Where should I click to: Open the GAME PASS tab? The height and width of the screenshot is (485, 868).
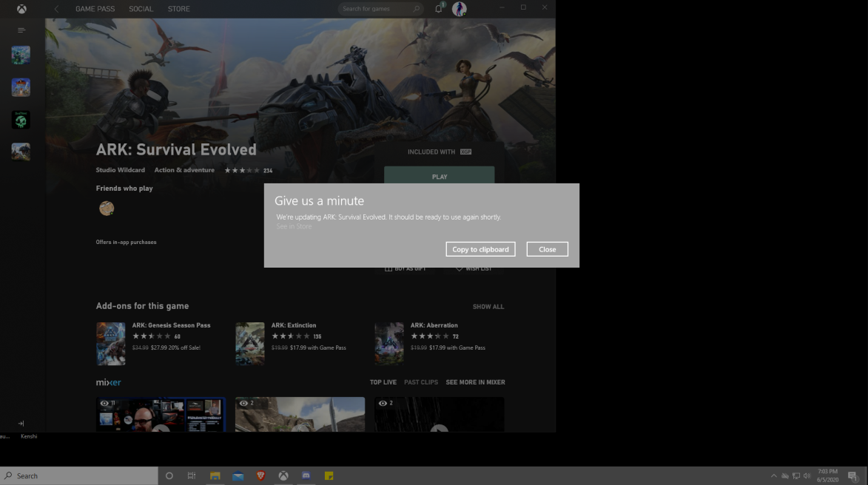[95, 9]
